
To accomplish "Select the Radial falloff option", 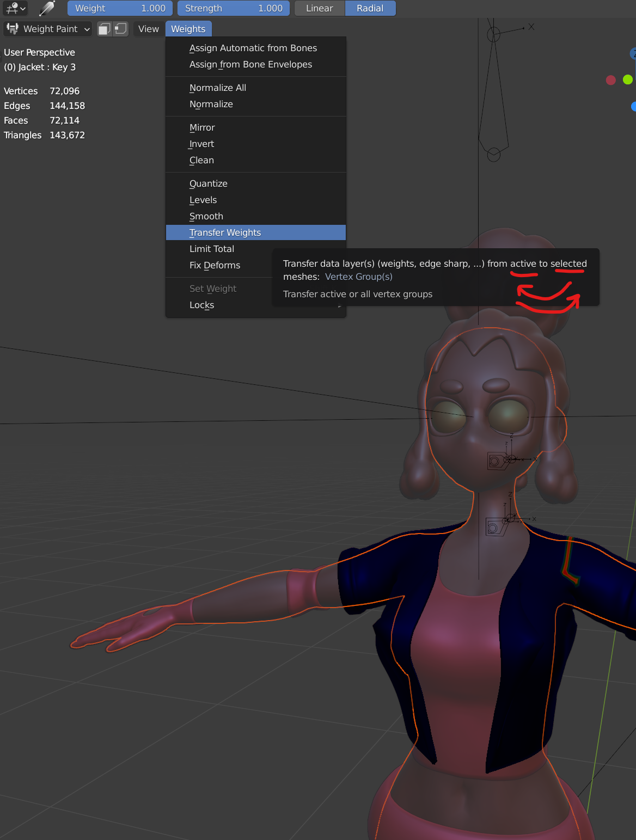I will [370, 8].
